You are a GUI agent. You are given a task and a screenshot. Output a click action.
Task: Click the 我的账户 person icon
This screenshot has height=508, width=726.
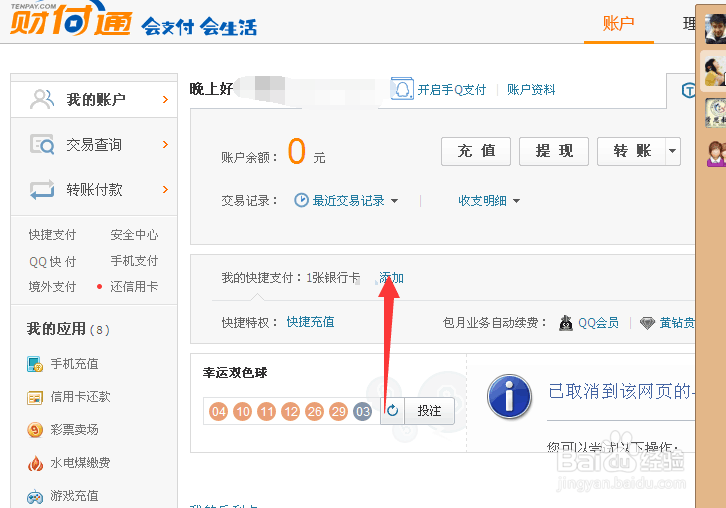point(42,99)
